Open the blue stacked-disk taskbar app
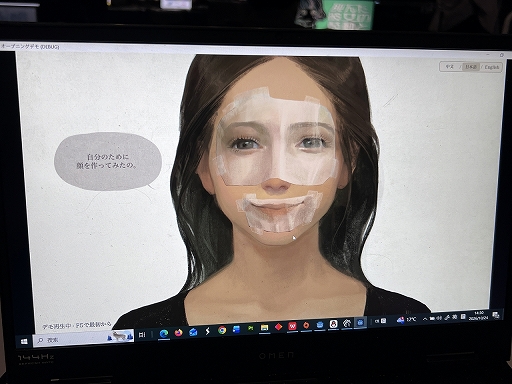 [320, 325]
